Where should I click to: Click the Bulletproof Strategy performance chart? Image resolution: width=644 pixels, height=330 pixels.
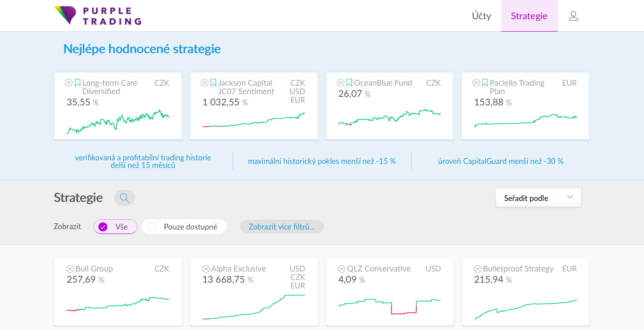click(x=525, y=309)
